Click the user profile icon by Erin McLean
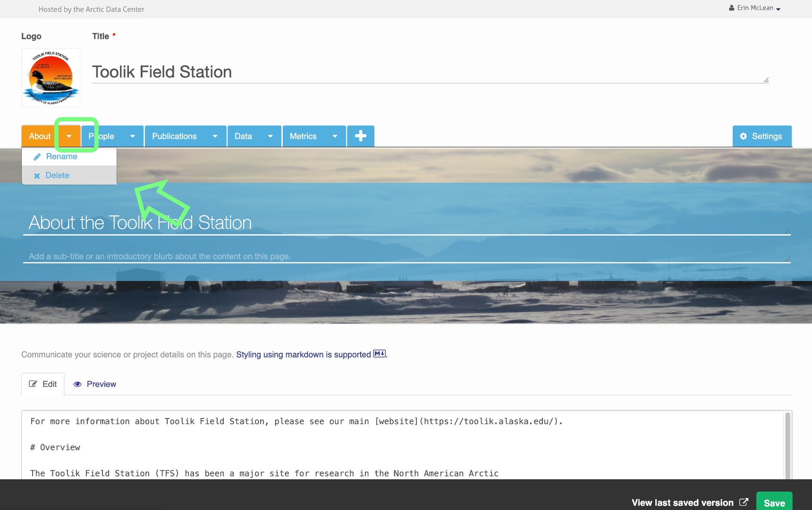The image size is (812, 510). (x=732, y=8)
